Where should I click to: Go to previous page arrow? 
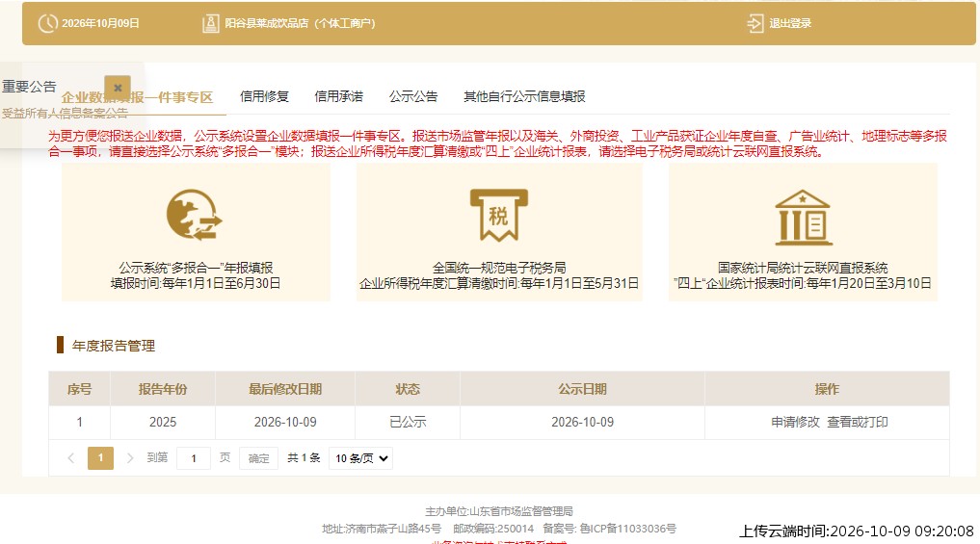[70, 458]
